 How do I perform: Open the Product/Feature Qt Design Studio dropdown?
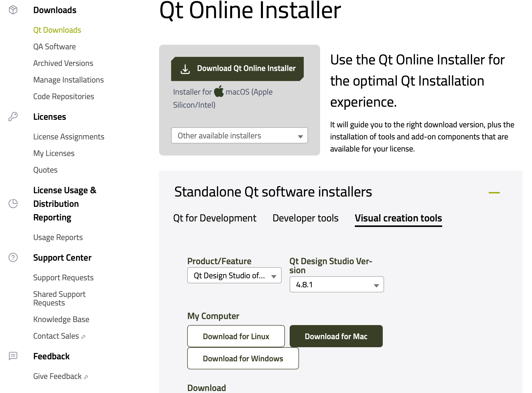pos(234,276)
